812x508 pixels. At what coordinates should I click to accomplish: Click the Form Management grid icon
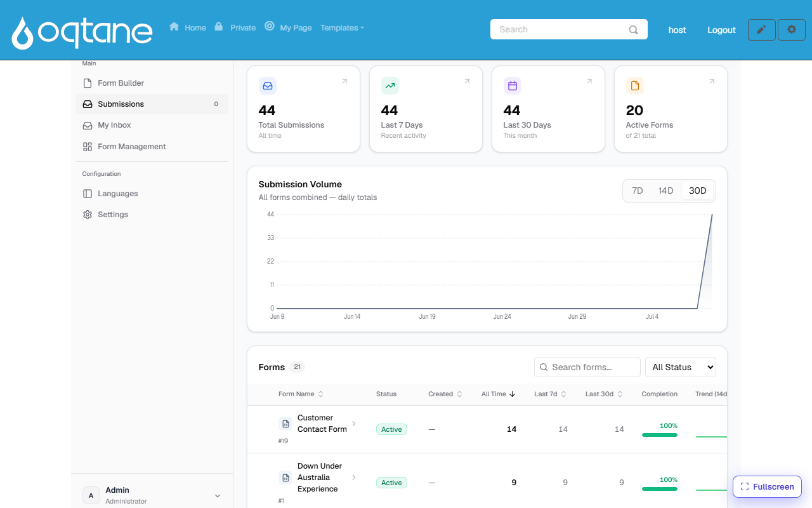(88, 147)
